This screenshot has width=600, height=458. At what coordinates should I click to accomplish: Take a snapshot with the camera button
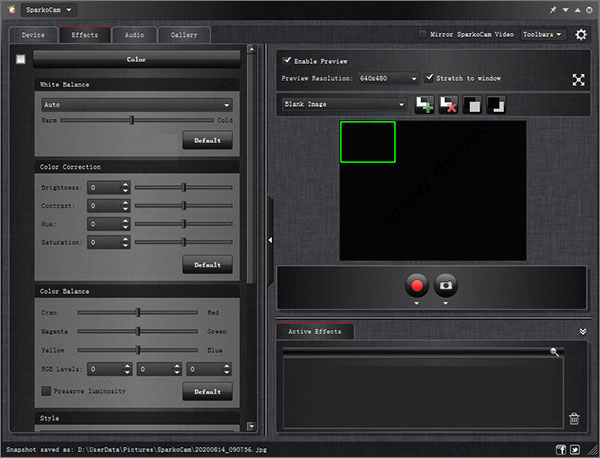pyautogui.click(x=445, y=285)
